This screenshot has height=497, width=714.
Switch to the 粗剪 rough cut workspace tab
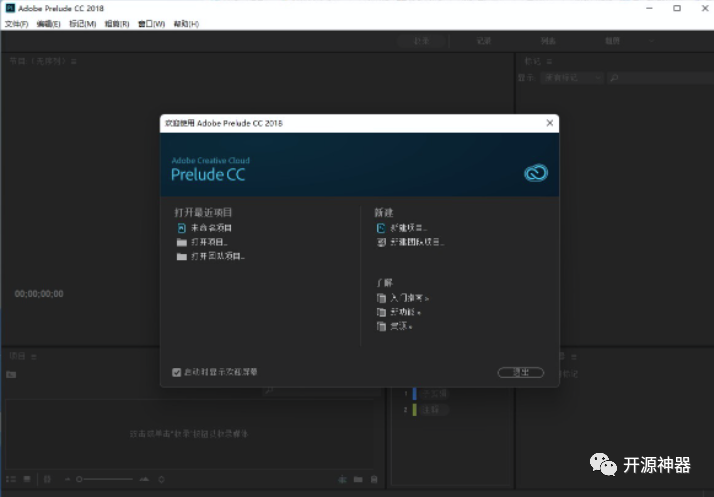612,41
